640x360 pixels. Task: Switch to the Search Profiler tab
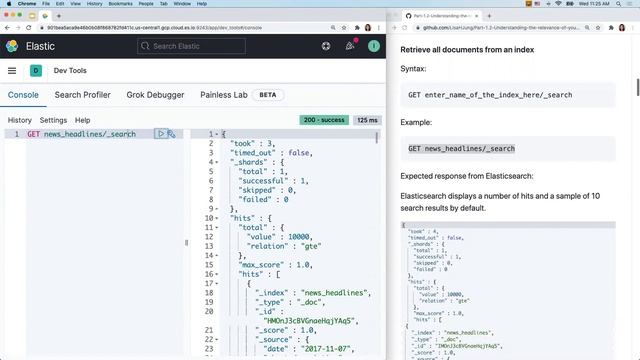[x=82, y=95]
